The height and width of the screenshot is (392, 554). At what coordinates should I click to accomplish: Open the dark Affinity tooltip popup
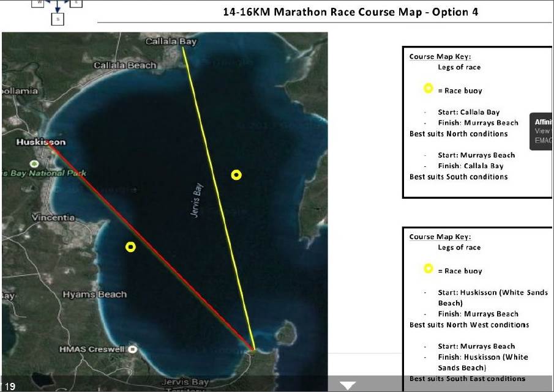(543, 131)
